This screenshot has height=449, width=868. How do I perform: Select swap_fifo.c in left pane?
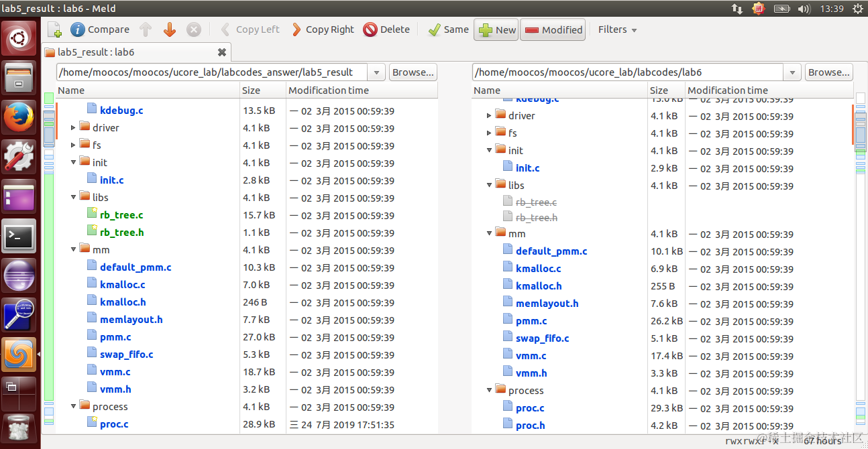(x=127, y=354)
